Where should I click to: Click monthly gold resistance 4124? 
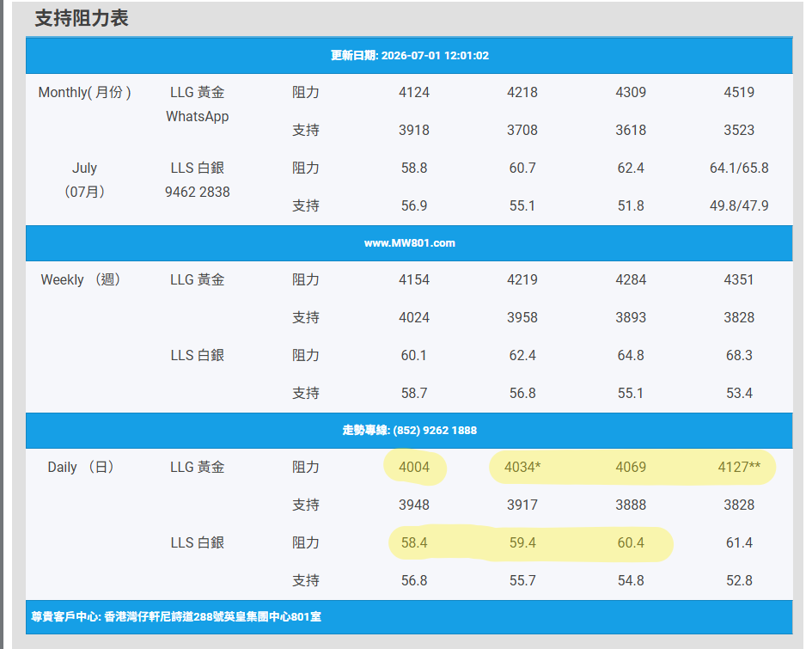click(x=414, y=92)
